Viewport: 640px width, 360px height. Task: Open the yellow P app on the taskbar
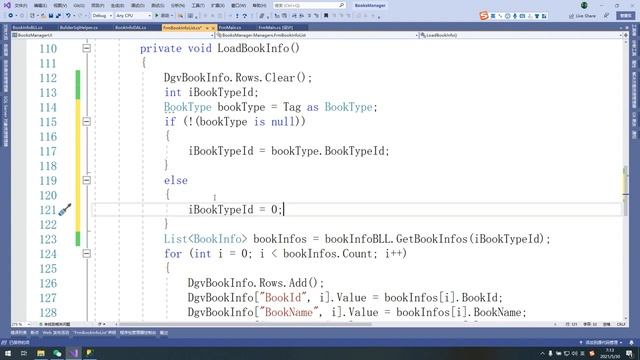pos(89,353)
